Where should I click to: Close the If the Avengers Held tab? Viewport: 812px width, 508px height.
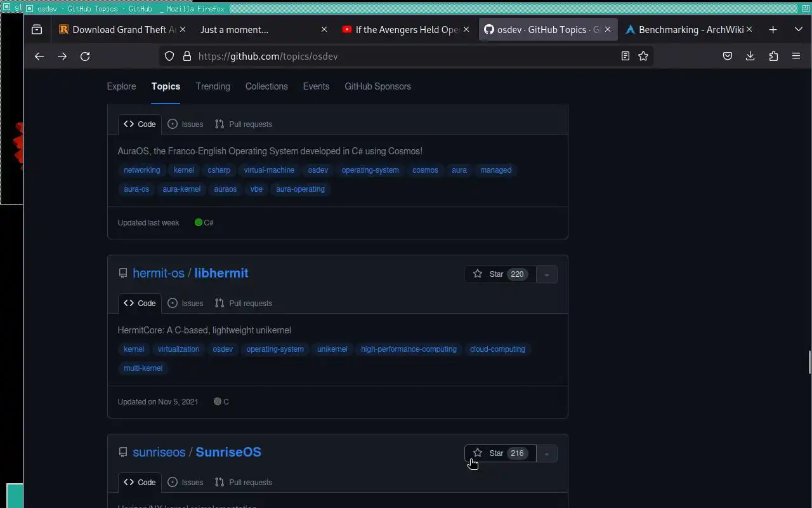(x=466, y=30)
